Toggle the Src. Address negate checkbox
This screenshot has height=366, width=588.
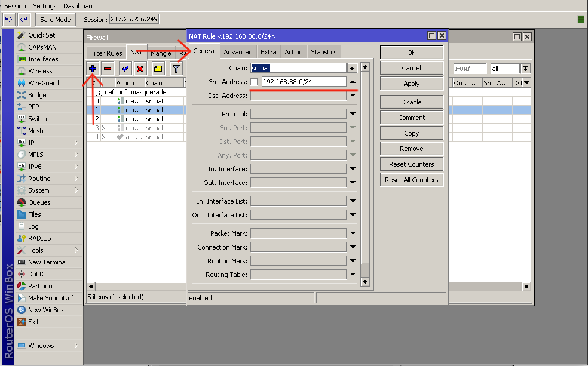pyautogui.click(x=255, y=82)
